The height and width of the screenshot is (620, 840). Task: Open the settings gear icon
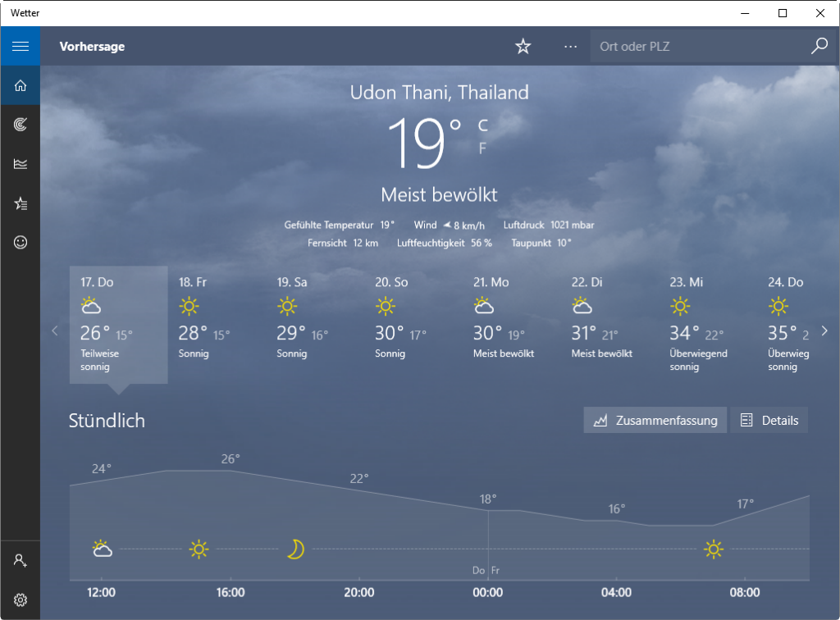tap(21, 600)
